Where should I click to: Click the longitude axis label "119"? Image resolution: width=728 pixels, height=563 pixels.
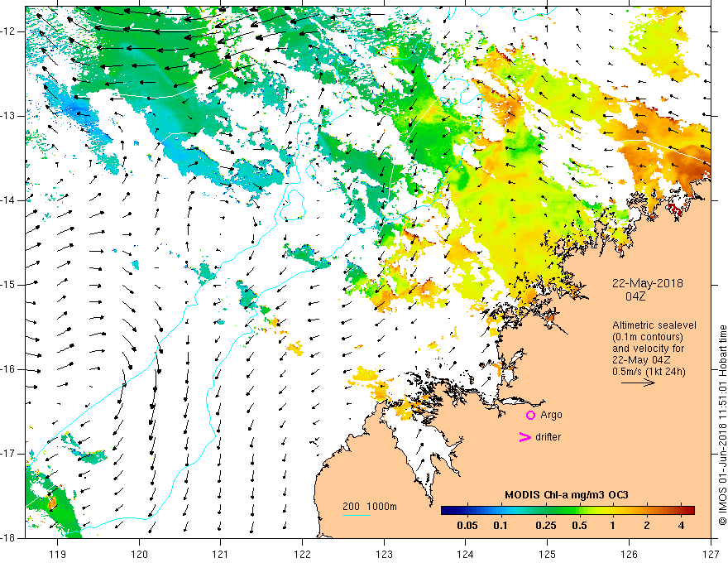click(x=58, y=554)
